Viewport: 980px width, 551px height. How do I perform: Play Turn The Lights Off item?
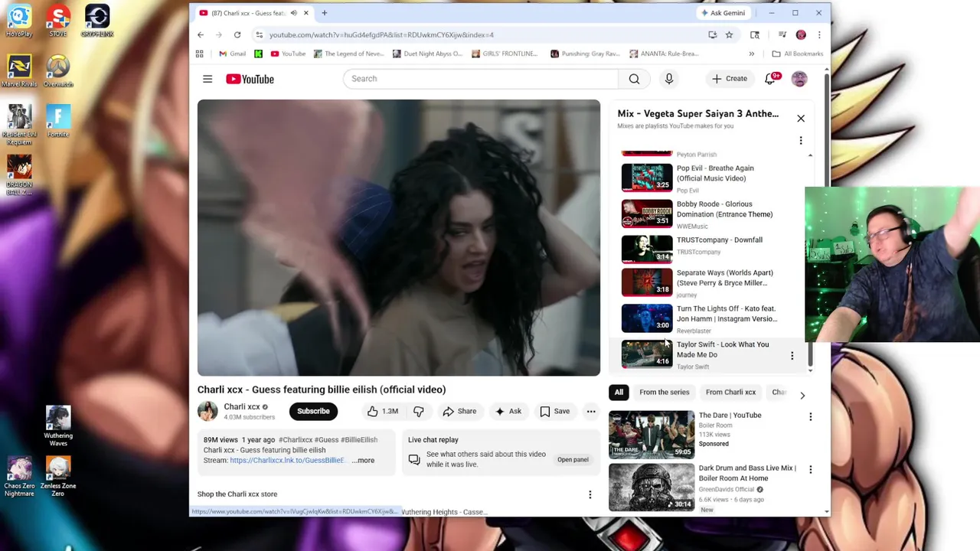pyautogui.click(x=704, y=318)
